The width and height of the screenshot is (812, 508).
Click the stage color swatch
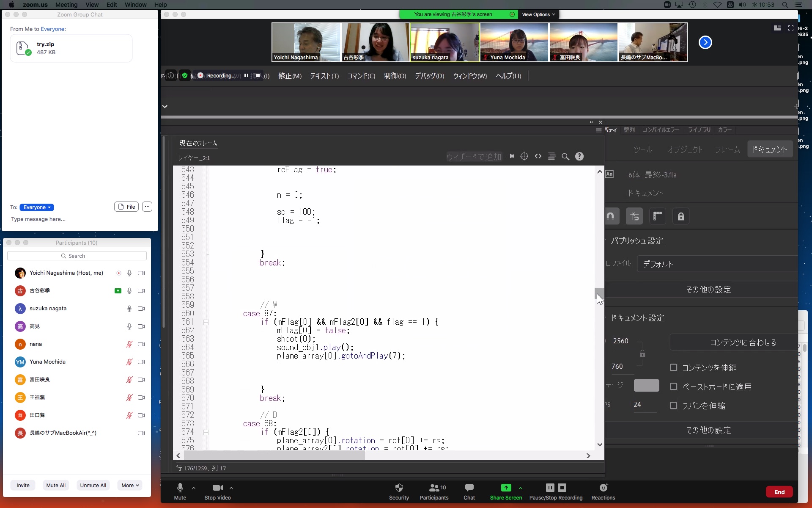click(646, 385)
